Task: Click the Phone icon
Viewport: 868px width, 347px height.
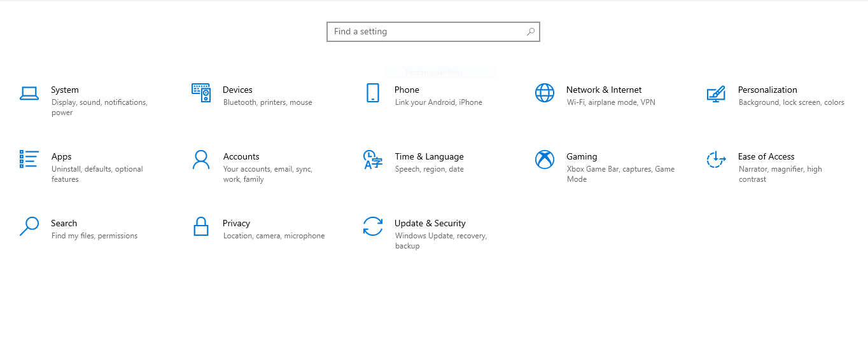Action: point(373,93)
